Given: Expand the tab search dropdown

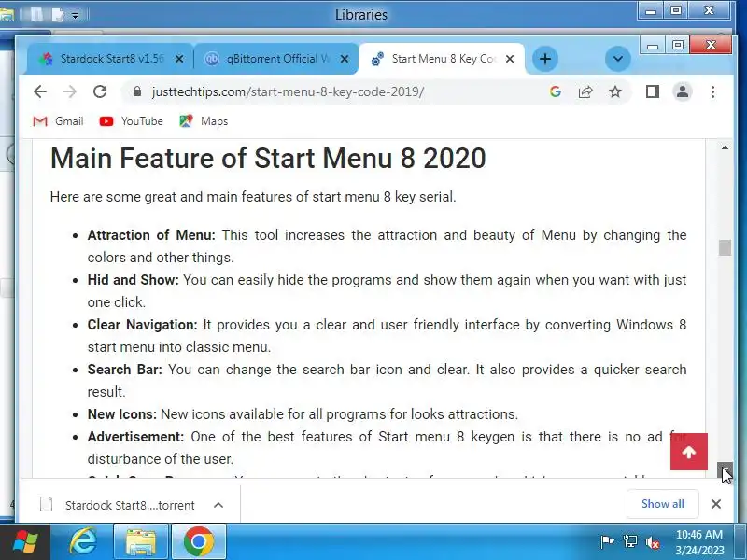Looking at the screenshot, I should [618, 59].
